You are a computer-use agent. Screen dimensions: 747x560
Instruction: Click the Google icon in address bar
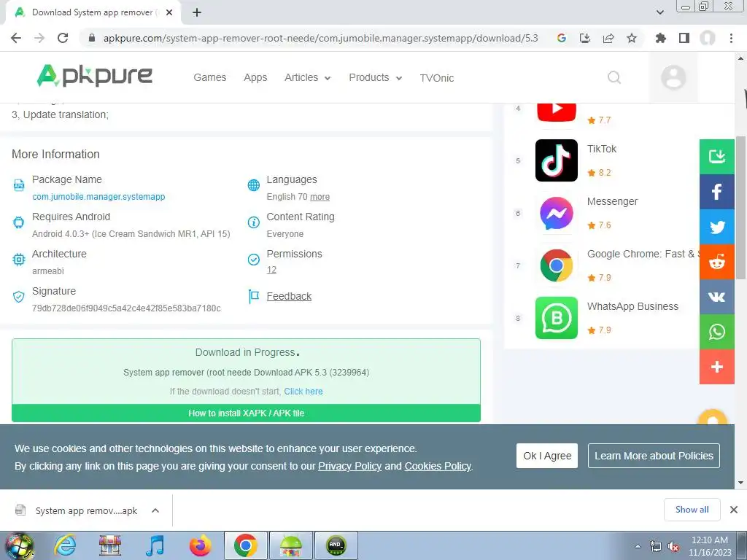point(562,38)
